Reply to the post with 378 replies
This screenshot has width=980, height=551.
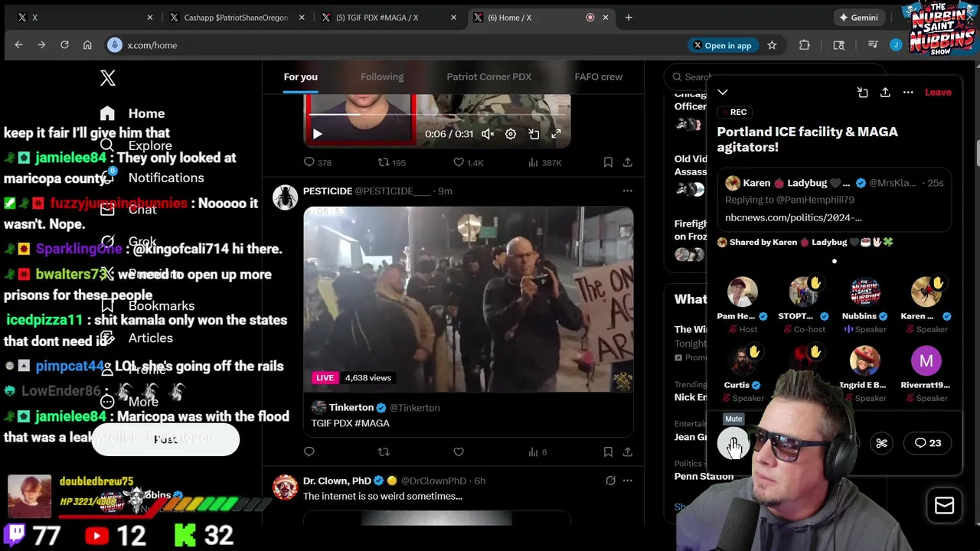coord(318,162)
